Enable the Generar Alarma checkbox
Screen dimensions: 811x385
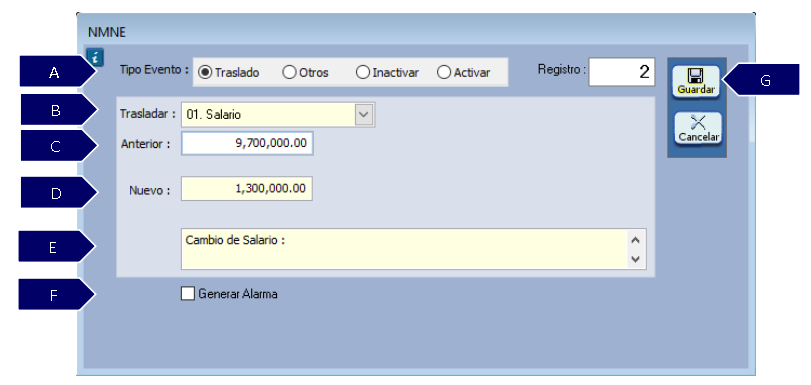coord(187,294)
